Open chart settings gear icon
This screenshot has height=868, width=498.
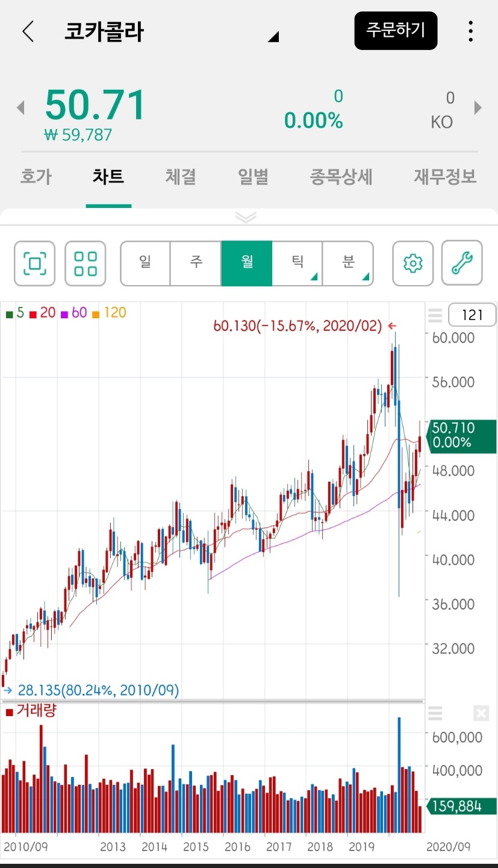pyautogui.click(x=413, y=263)
